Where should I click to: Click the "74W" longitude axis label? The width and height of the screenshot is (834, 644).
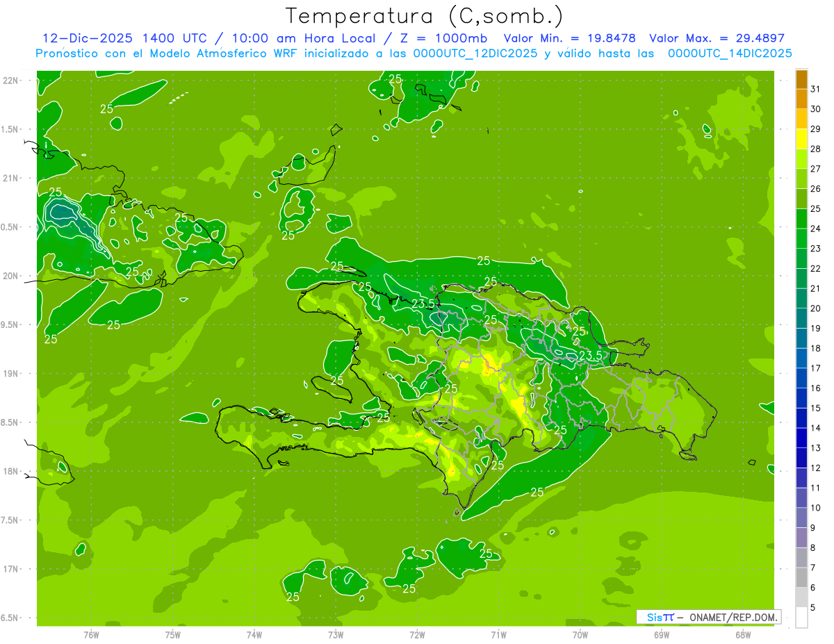tap(254, 634)
